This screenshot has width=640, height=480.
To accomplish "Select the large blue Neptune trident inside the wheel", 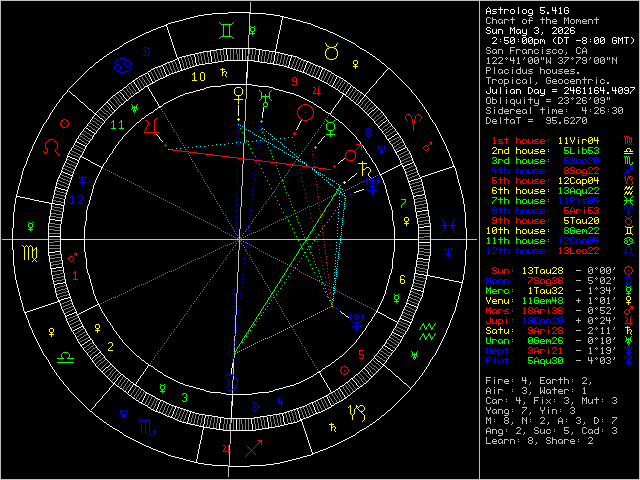I will click(373, 186).
